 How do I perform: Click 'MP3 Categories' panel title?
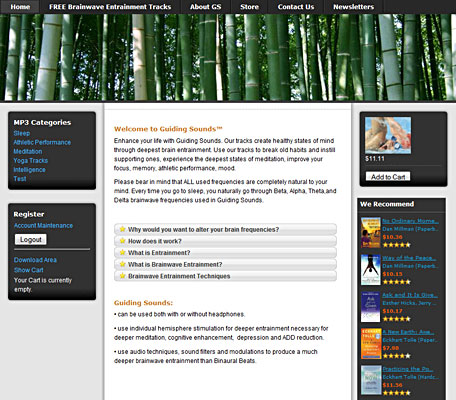[x=42, y=122]
